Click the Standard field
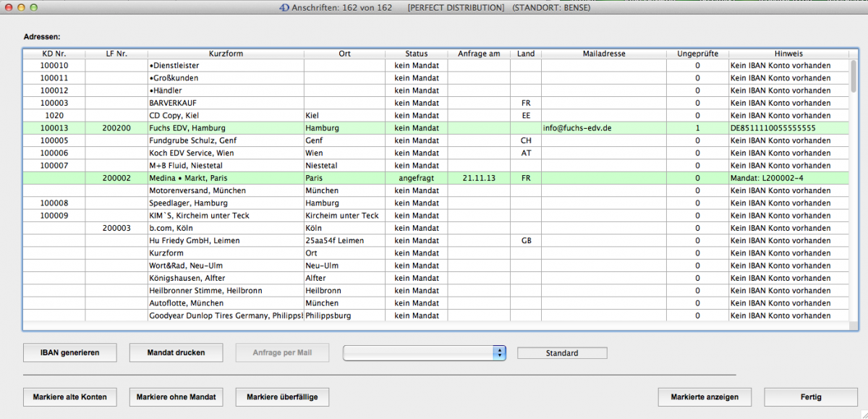This screenshot has height=419, width=868. tap(562, 353)
